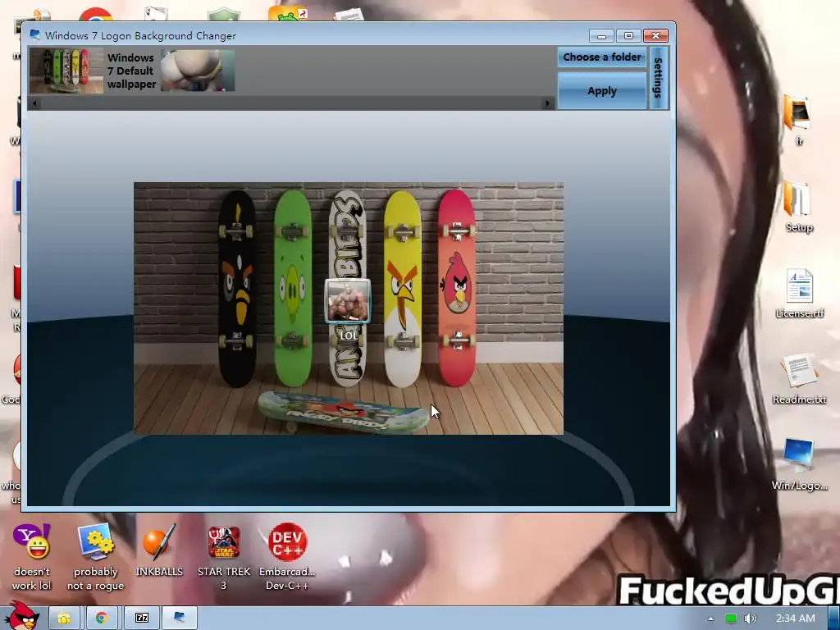Open the Angry Birds Start button
This screenshot has width=840, height=630.
tap(22, 616)
